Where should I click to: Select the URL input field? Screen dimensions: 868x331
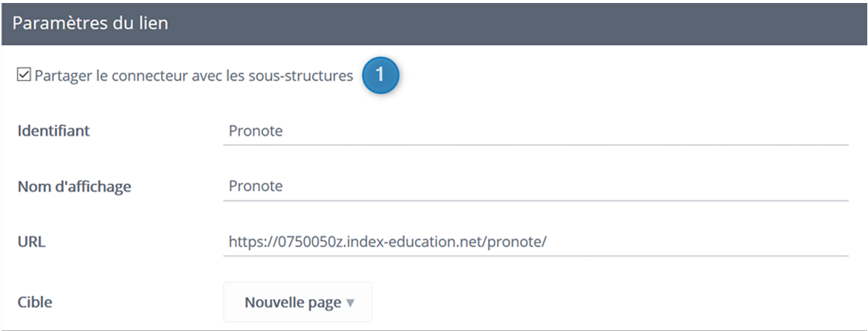click(x=535, y=242)
